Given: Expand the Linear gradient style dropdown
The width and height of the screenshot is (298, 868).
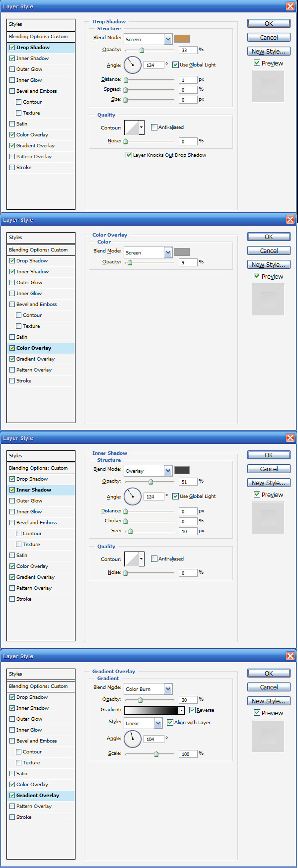Looking at the screenshot, I should click(158, 723).
